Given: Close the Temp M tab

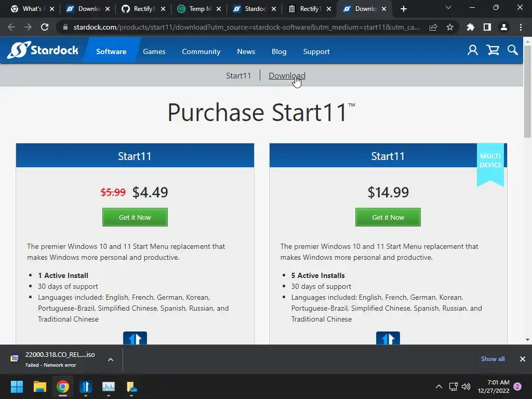Looking at the screenshot, I should 219,9.
